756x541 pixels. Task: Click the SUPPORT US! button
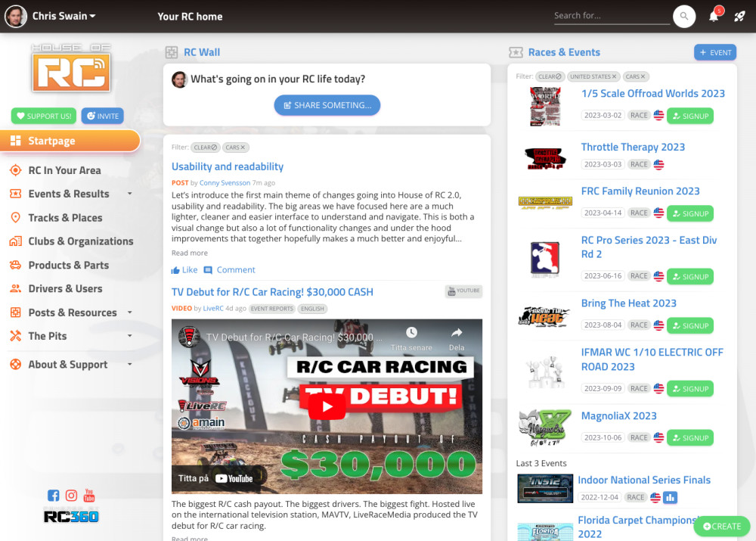[44, 116]
